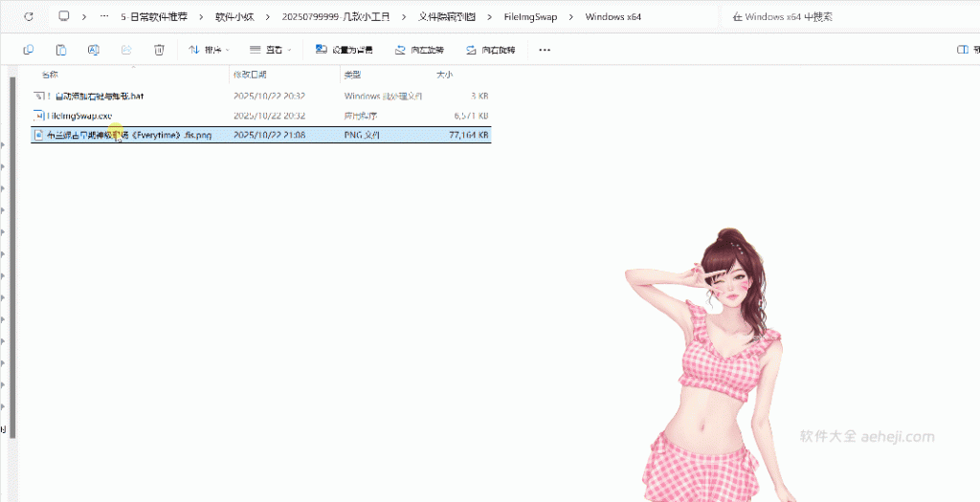Click the Copy icon in toolbar
This screenshot has width=980, height=502.
[29, 50]
